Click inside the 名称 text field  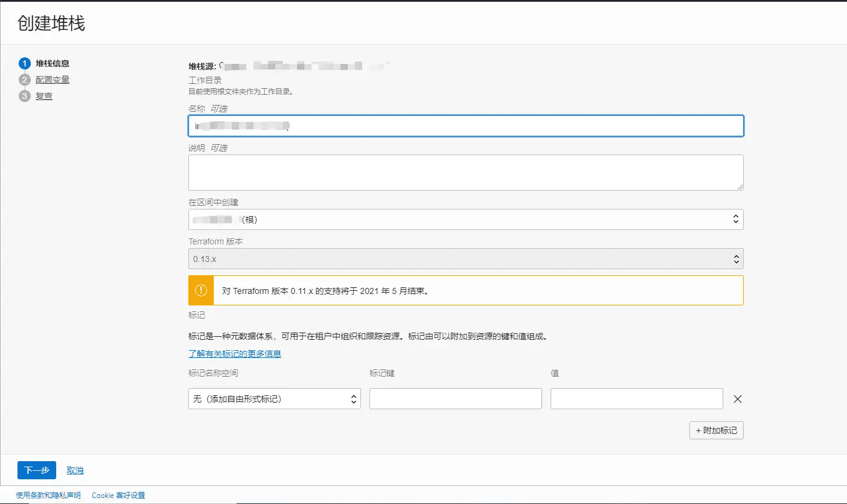[x=465, y=126]
